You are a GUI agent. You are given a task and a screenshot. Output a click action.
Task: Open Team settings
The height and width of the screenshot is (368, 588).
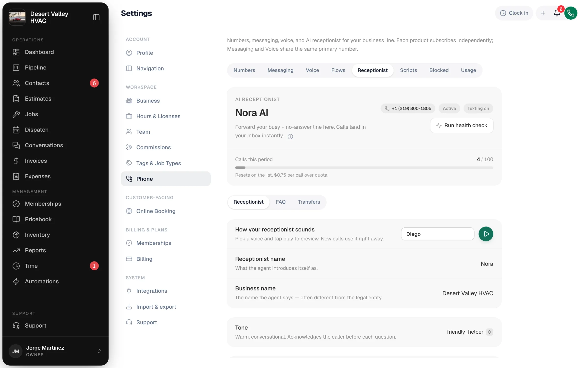point(166,132)
